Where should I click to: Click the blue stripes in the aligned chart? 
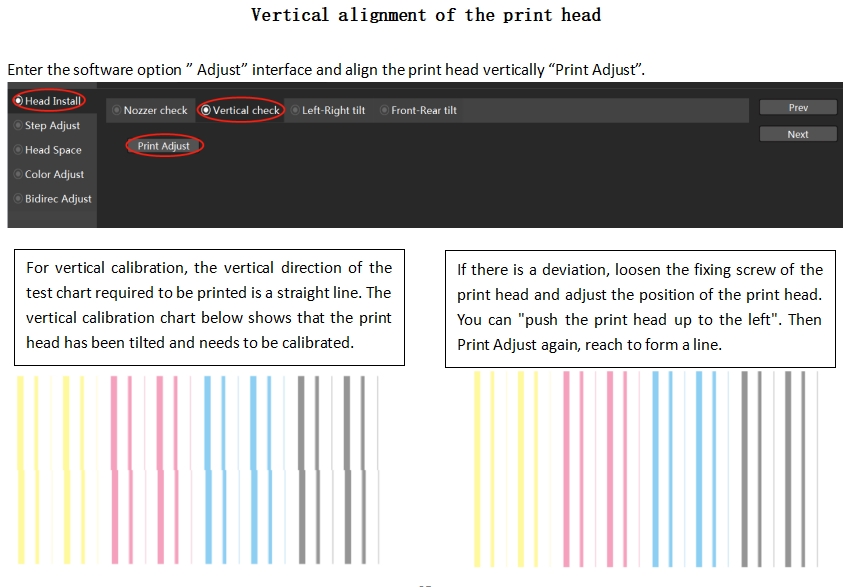(x=685, y=468)
